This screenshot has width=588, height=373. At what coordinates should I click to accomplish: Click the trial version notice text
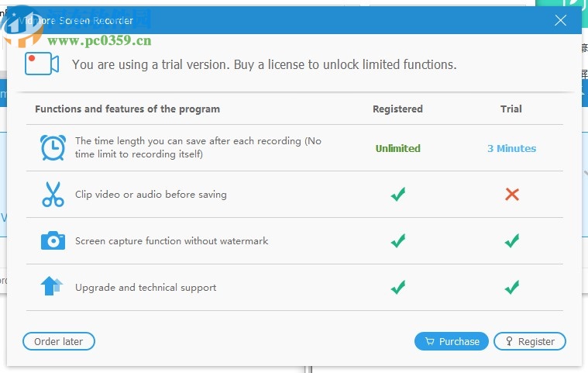[x=264, y=64]
